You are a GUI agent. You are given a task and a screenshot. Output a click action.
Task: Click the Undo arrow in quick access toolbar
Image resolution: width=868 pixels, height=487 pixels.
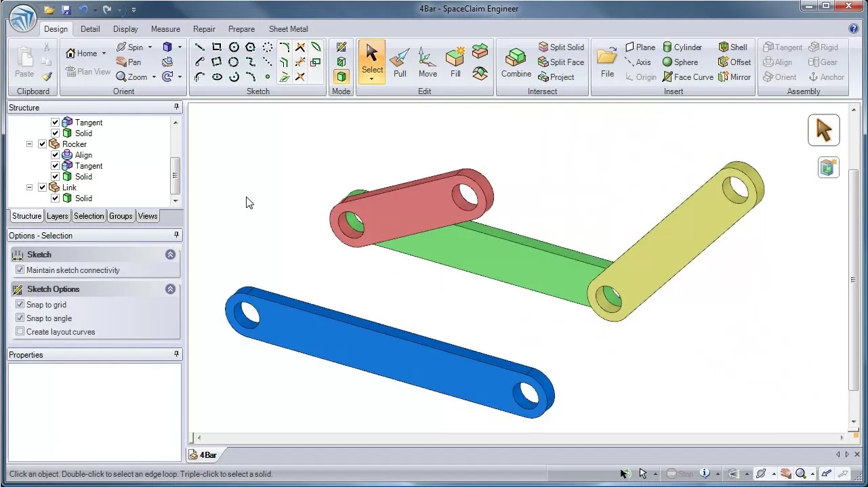pyautogui.click(x=83, y=10)
